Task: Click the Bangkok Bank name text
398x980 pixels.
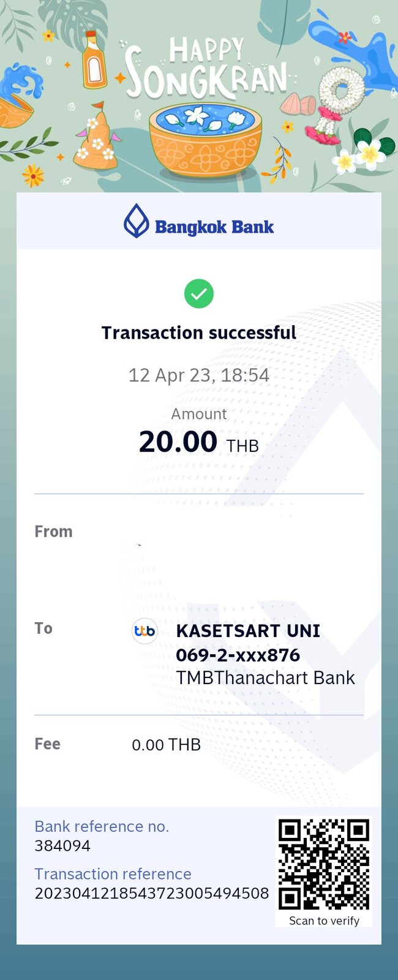Action: 214,227
